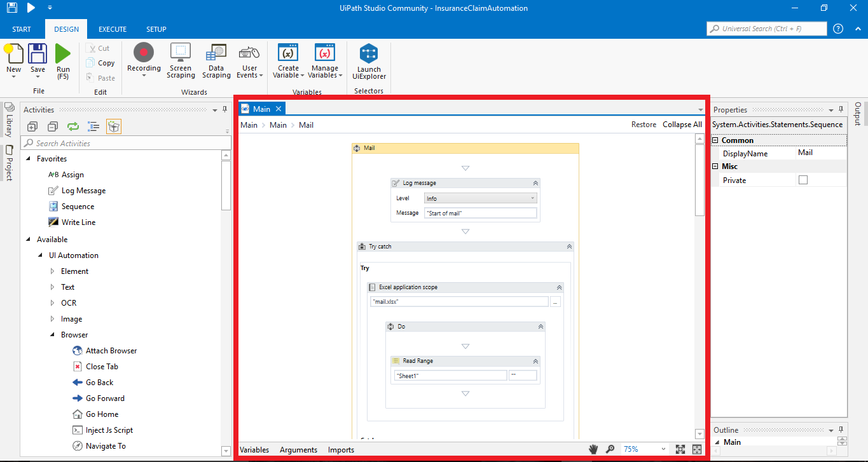Collapse the Common properties section
Screen dimensions: 868x462
pos(715,140)
